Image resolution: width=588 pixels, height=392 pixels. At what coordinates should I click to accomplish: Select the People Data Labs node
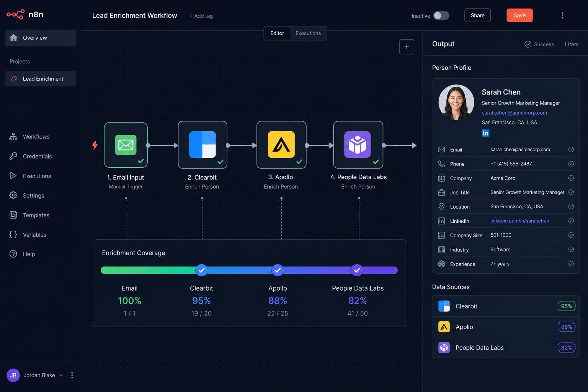point(358,145)
